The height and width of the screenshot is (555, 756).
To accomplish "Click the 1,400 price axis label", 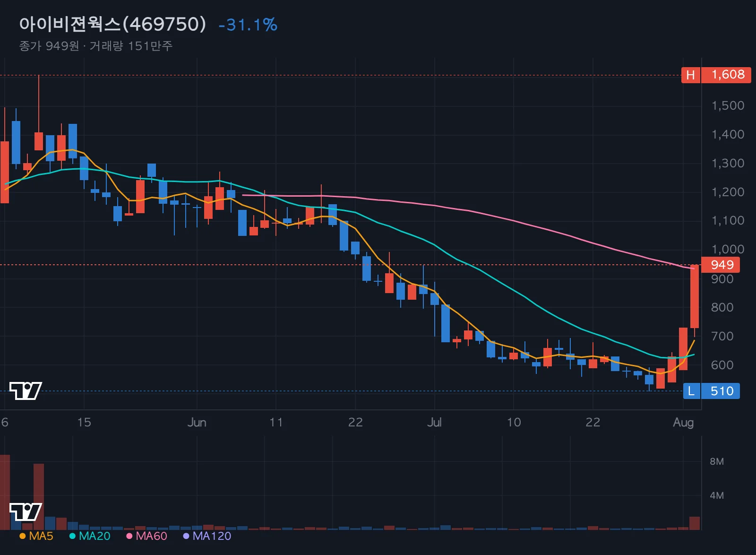I will coord(728,134).
